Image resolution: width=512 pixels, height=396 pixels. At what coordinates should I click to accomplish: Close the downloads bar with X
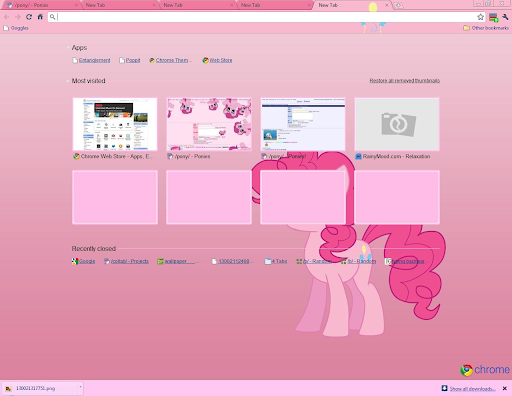[505, 388]
